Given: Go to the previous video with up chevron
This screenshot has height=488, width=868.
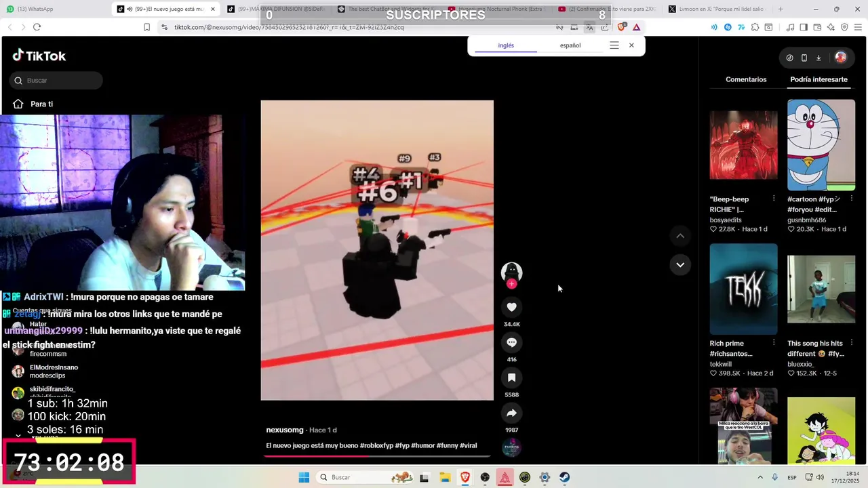Looking at the screenshot, I should coord(680,236).
